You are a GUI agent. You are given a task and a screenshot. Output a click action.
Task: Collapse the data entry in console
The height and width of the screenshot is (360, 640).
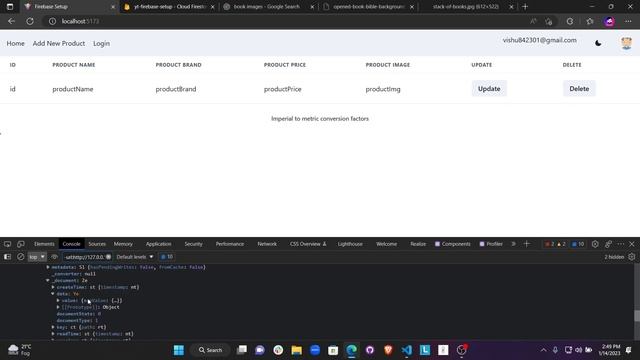(53, 294)
